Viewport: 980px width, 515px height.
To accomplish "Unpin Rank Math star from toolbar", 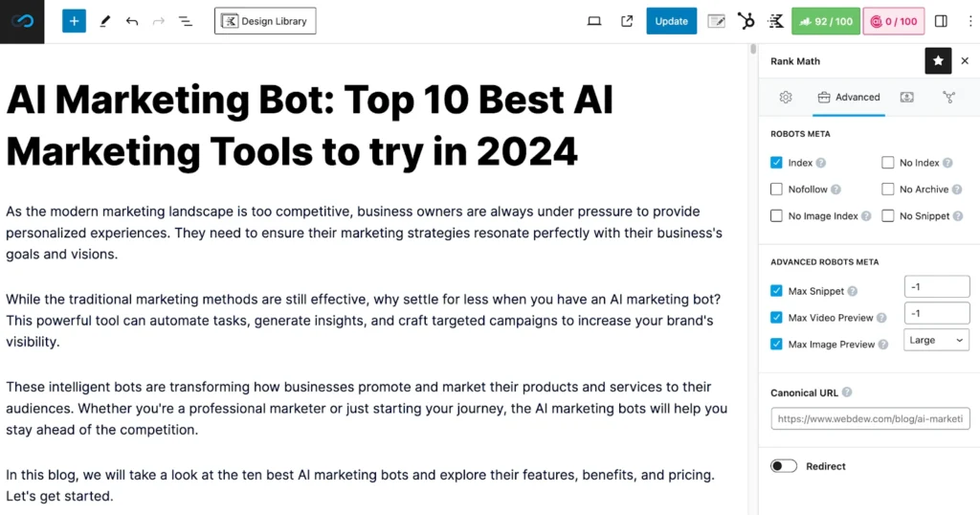I will click(938, 61).
